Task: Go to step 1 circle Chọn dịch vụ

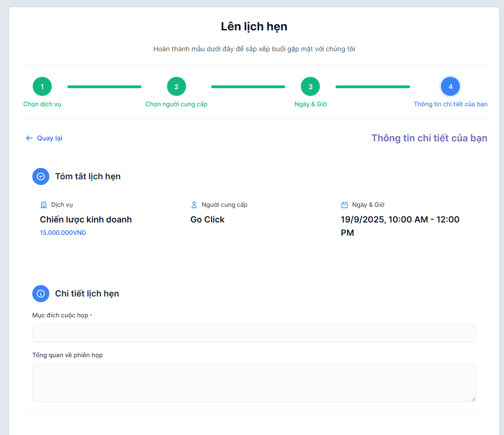Action: pyautogui.click(x=42, y=87)
